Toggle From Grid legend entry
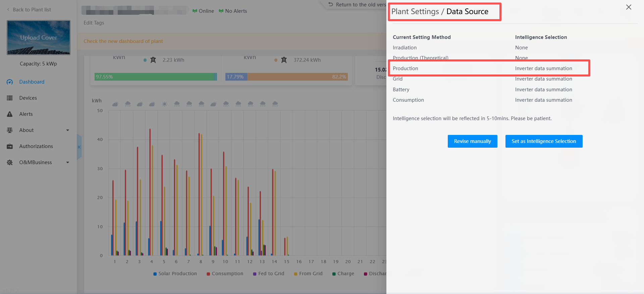This screenshot has height=294, width=644. pyautogui.click(x=308, y=274)
